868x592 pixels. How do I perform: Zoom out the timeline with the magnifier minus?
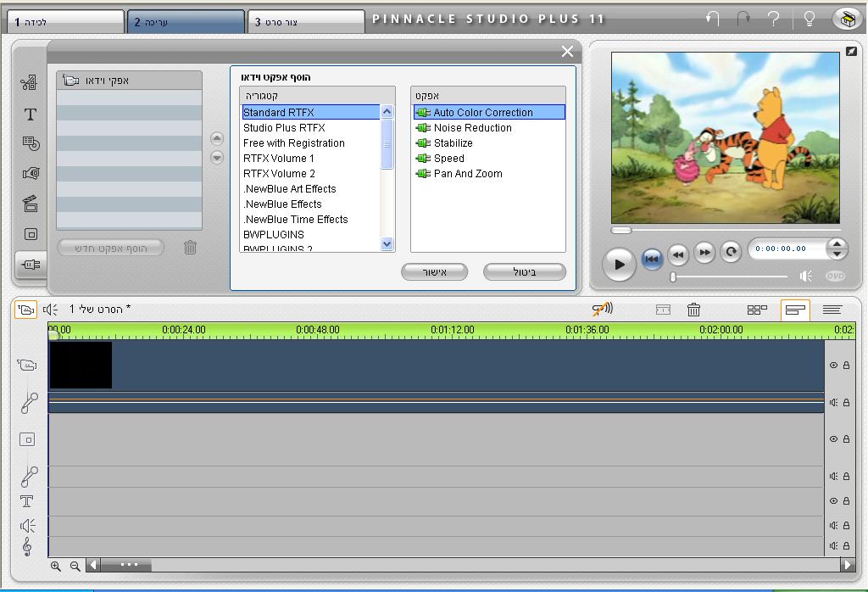(75, 566)
